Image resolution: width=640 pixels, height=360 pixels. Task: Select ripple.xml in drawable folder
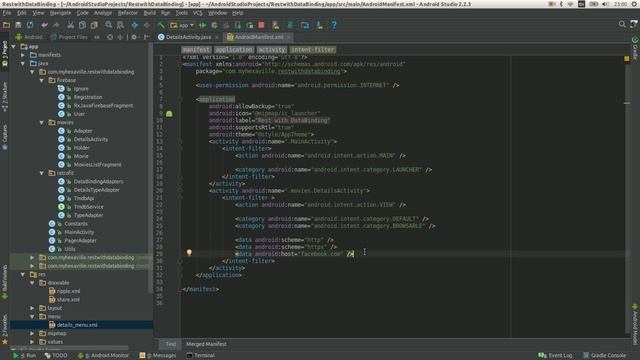pyautogui.click(x=69, y=291)
